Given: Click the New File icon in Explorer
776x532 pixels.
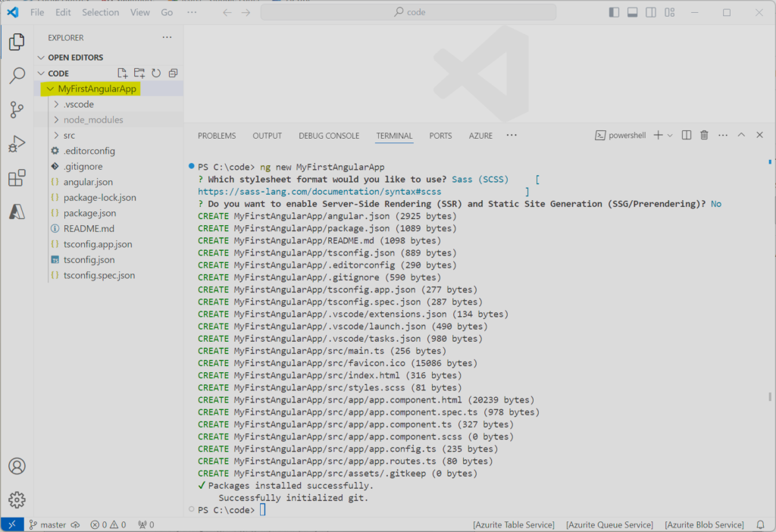Looking at the screenshot, I should click(122, 74).
